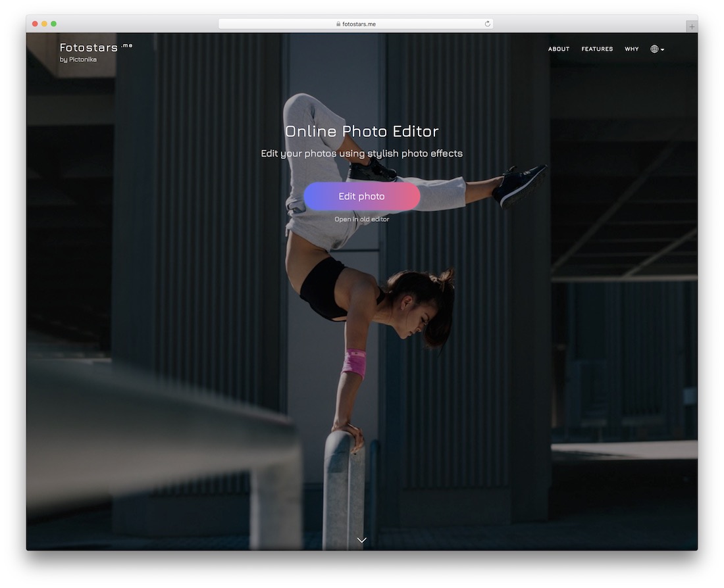Screen dimensions: 724x588
Task: Click the padlock icon before fotostars.me
Action: [338, 24]
